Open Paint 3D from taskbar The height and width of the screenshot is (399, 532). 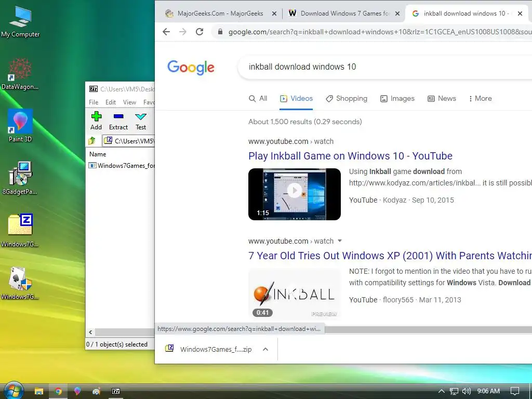click(x=77, y=391)
